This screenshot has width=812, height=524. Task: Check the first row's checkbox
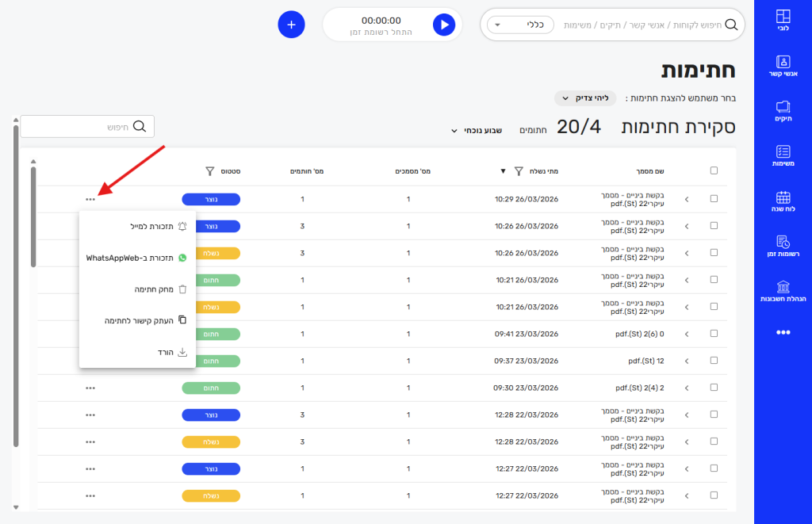714,199
